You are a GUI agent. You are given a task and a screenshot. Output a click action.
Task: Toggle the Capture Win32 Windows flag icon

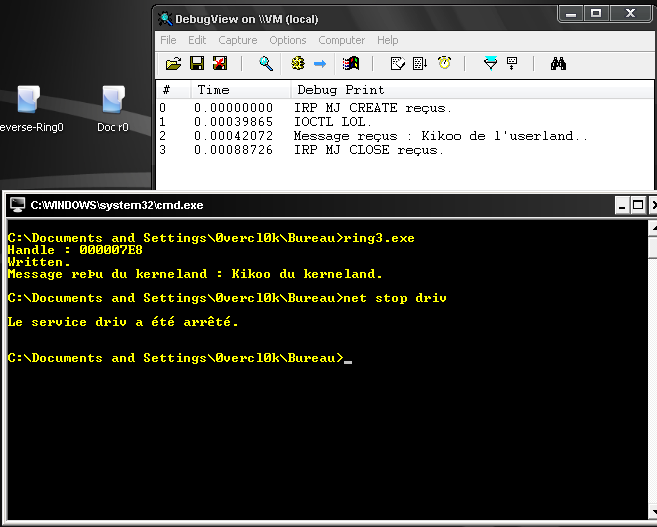click(351, 64)
